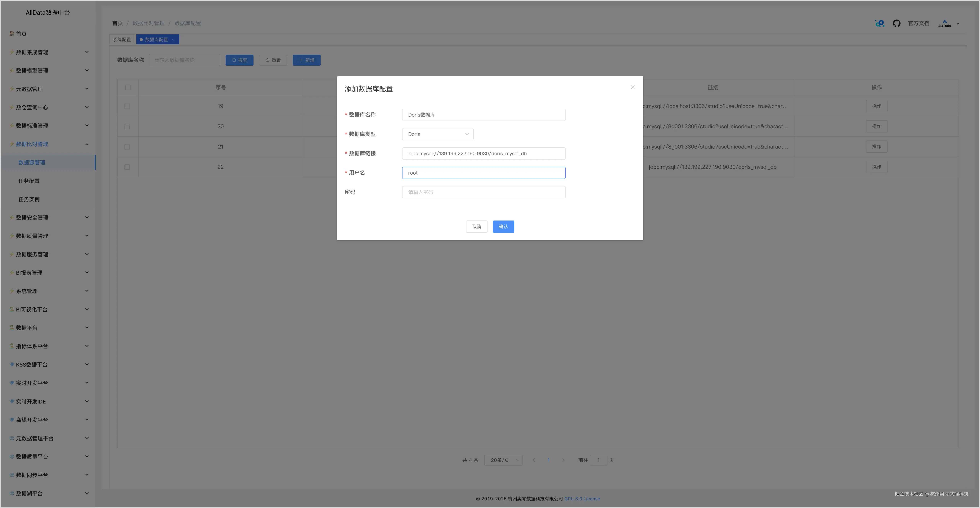
Task: Check the row 22 checkbox
Action: pyautogui.click(x=127, y=167)
